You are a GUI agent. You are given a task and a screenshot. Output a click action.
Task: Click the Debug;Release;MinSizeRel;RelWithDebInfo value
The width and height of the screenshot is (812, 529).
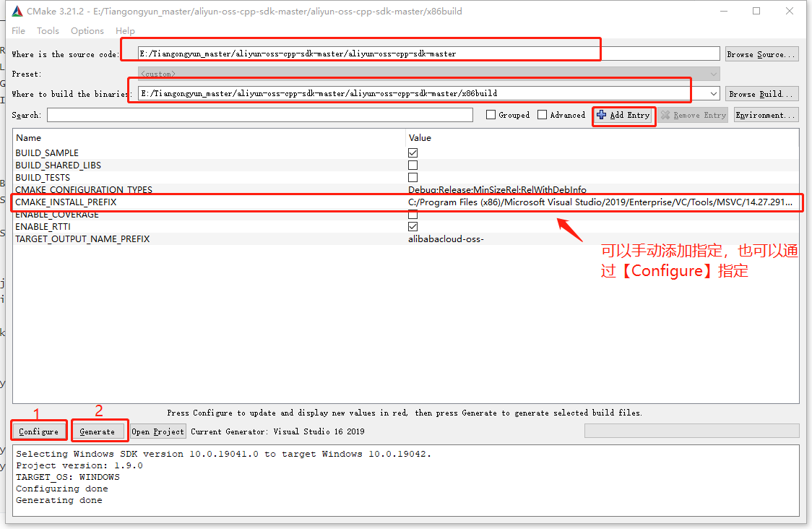coord(497,189)
